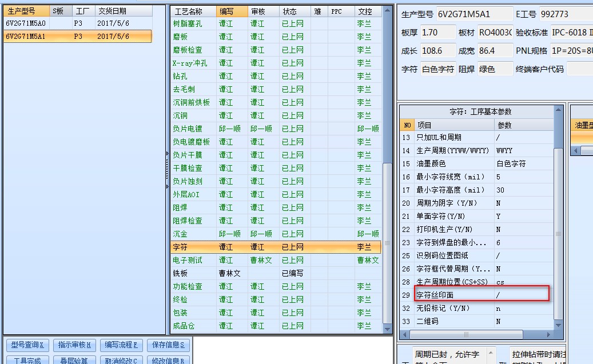Select the 铣板 process row
The image size is (593, 364).
[276, 273]
